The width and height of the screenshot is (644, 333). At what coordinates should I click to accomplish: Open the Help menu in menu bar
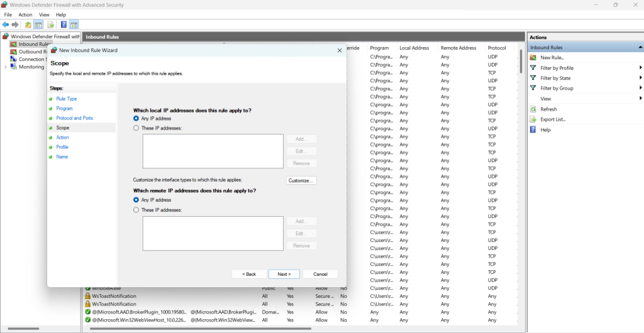tap(61, 14)
